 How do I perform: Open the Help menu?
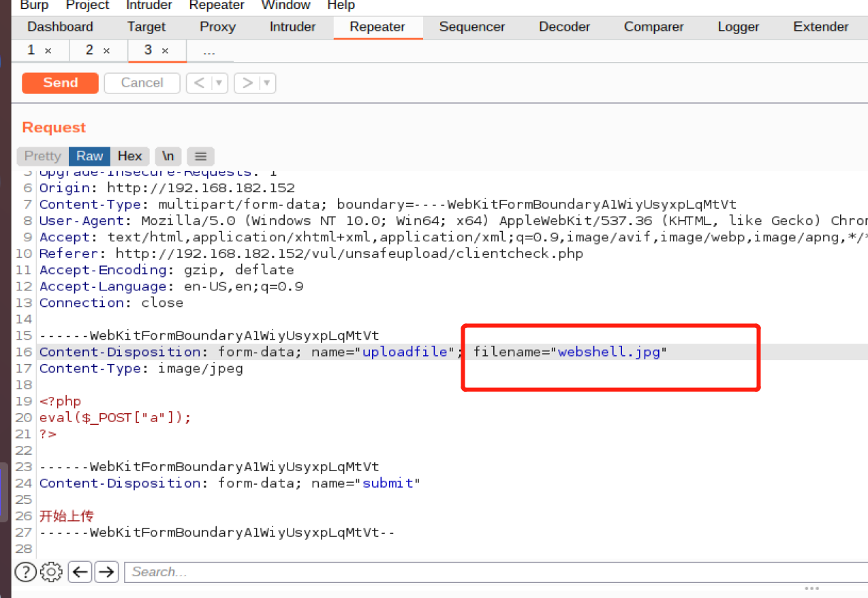pos(341,5)
